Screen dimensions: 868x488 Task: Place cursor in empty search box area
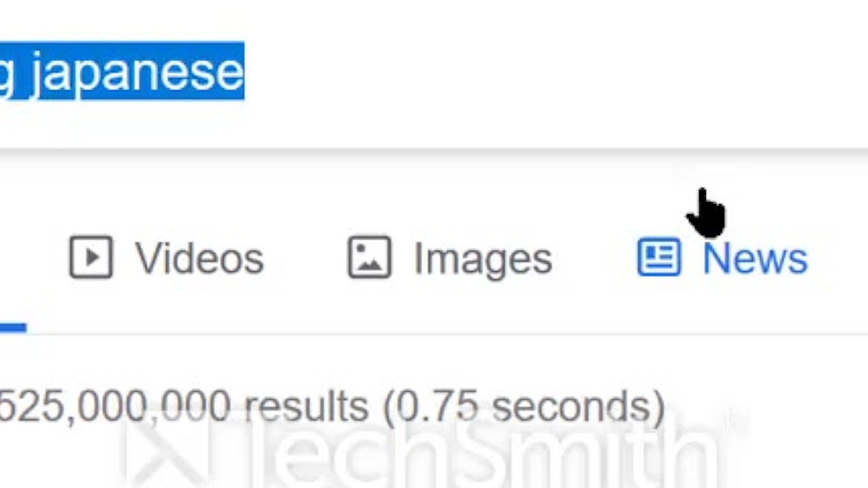point(542,71)
